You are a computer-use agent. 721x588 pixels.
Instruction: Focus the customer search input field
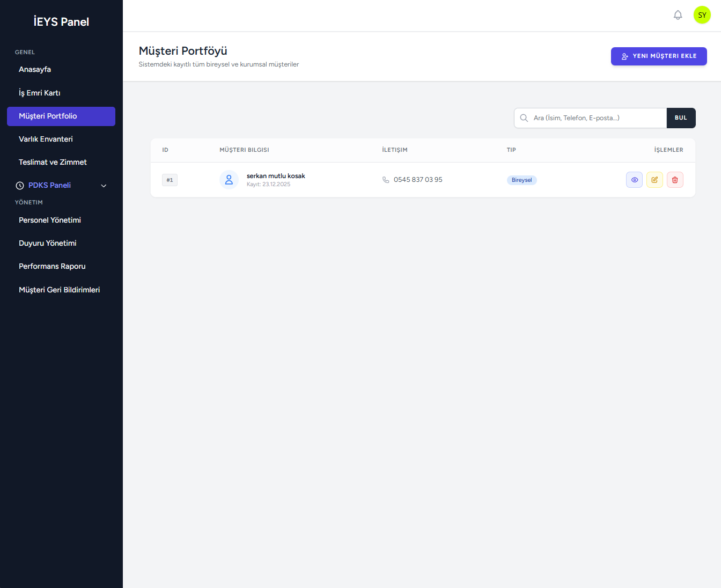click(595, 118)
